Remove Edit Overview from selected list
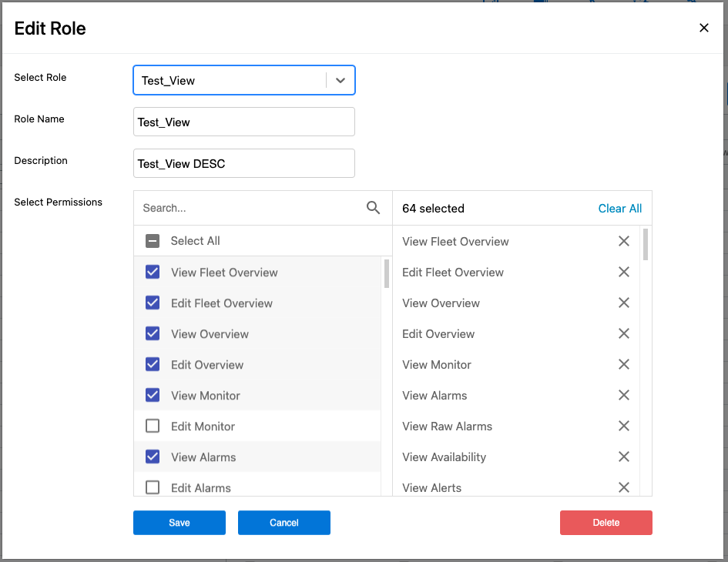 click(623, 334)
